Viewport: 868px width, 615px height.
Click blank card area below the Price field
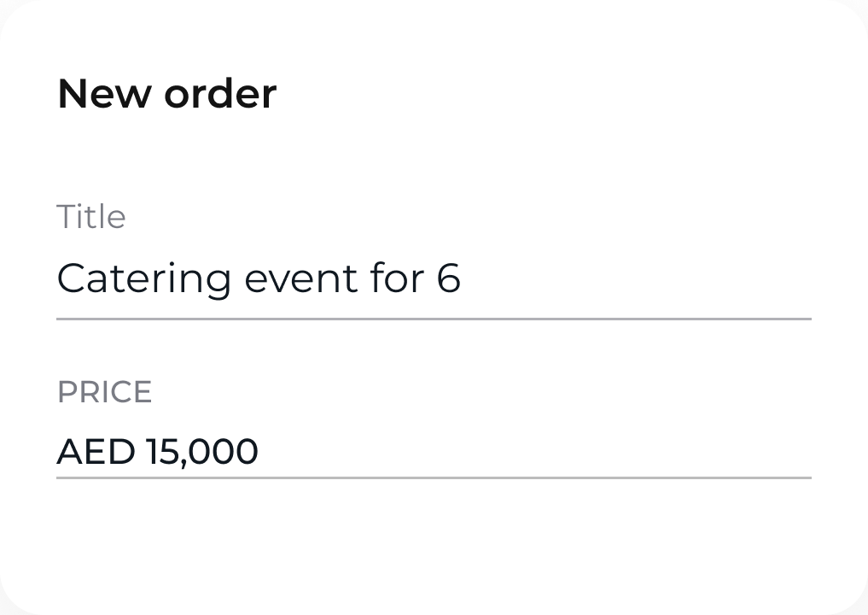point(434,547)
